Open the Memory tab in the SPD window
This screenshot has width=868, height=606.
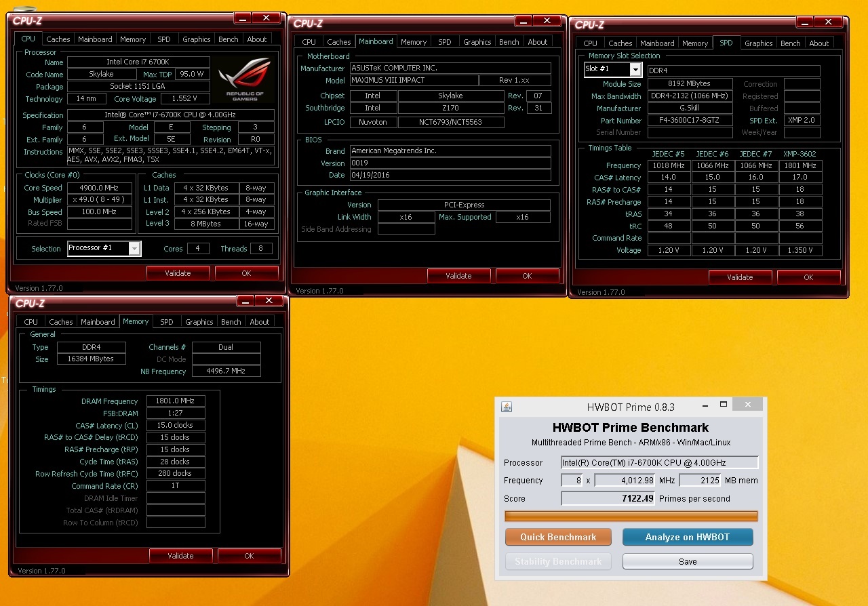click(695, 43)
